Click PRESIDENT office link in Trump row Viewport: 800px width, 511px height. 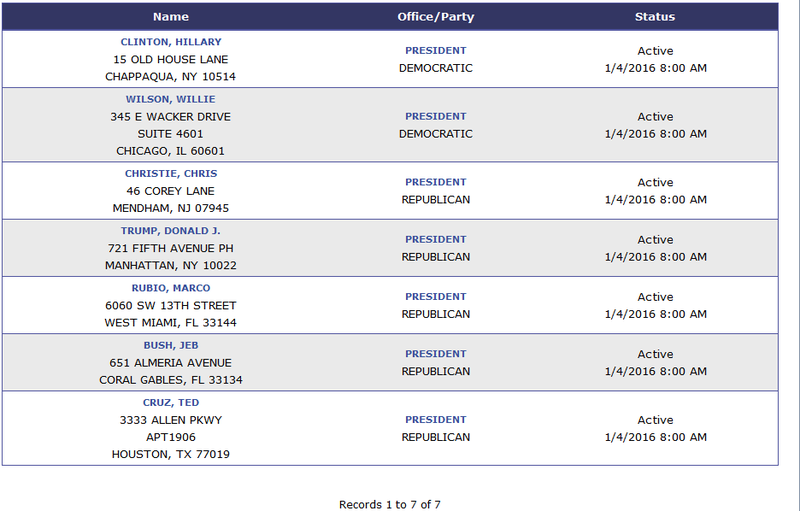click(x=435, y=239)
